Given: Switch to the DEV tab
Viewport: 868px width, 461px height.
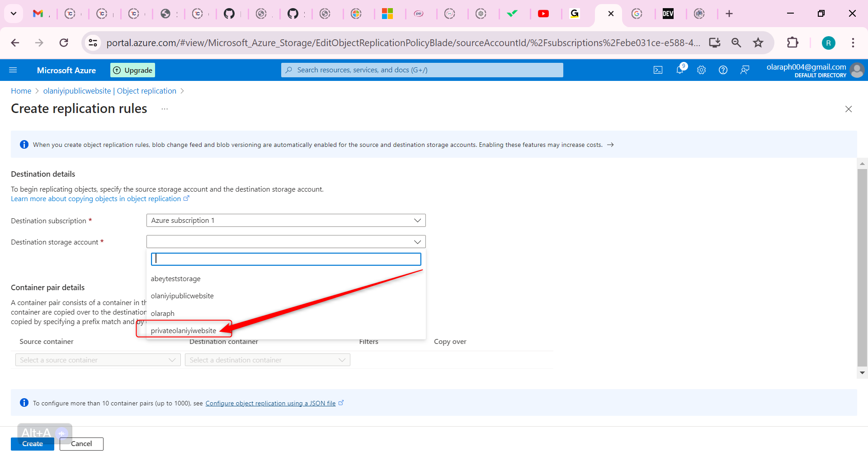Looking at the screenshot, I should click(x=668, y=14).
